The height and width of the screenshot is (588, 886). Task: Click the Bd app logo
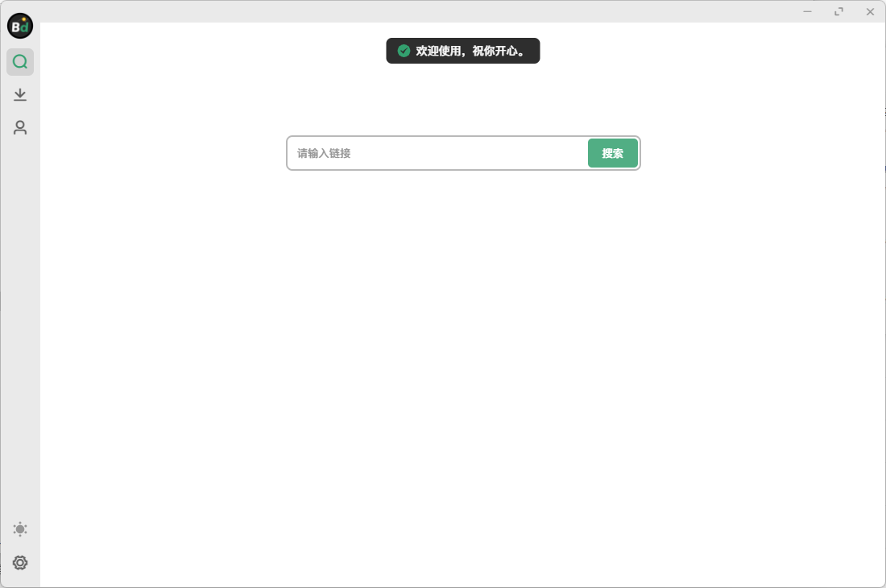click(20, 26)
